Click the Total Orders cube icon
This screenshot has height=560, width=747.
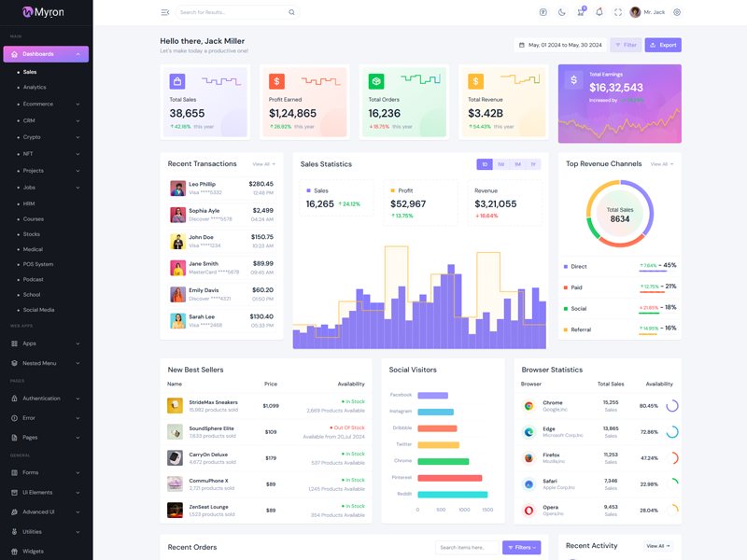375,82
